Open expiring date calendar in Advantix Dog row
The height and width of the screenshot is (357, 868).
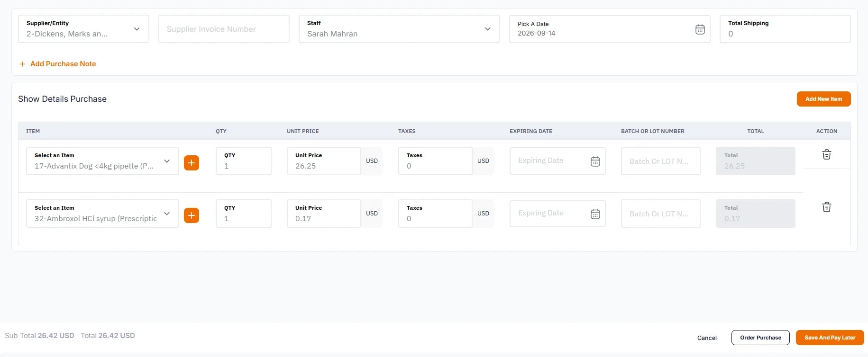[x=595, y=161]
